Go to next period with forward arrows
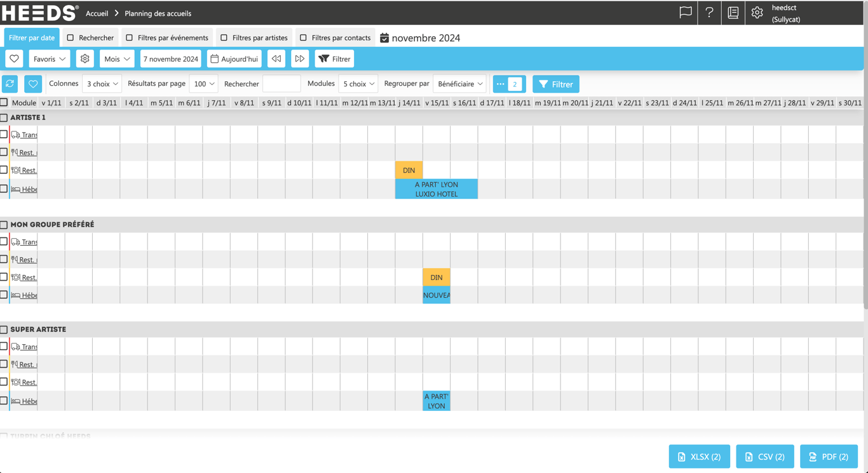 pos(300,59)
